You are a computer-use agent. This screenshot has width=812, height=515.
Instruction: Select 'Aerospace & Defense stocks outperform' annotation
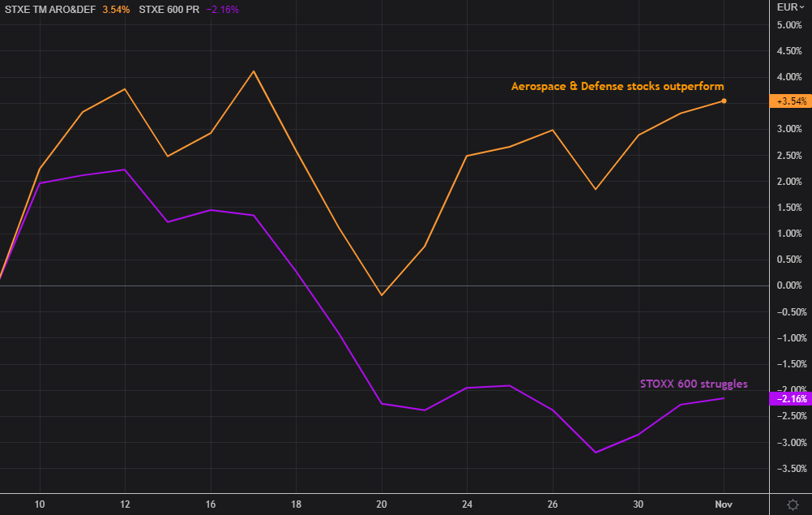coord(618,86)
